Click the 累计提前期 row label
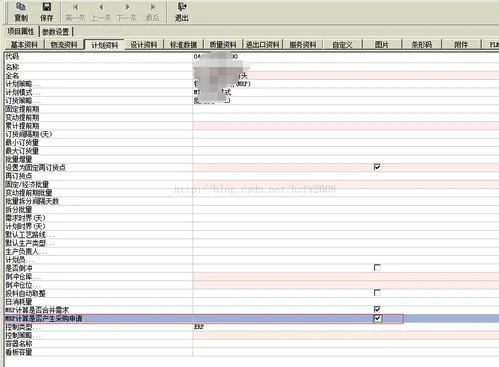This screenshot has width=499, height=367. [x=22, y=126]
